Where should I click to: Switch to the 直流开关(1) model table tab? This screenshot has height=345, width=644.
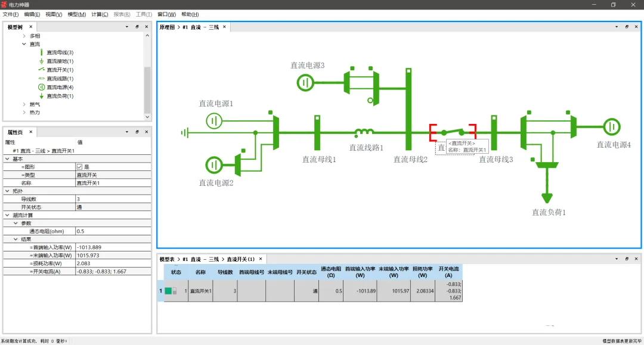241,259
